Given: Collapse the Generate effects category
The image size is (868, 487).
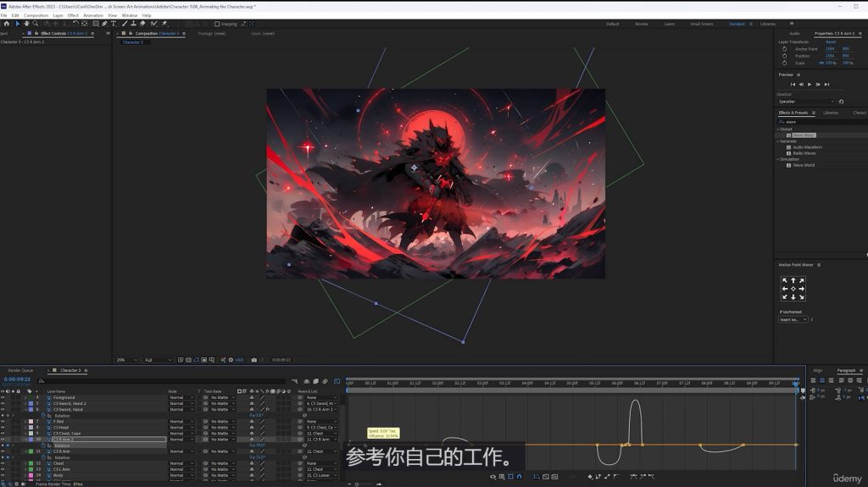Looking at the screenshot, I should 778,141.
